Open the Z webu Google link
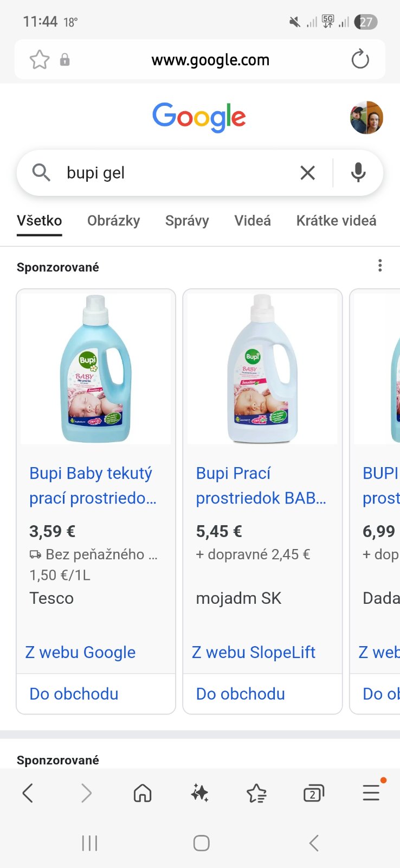This screenshot has width=400, height=868. (x=80, y=653)
